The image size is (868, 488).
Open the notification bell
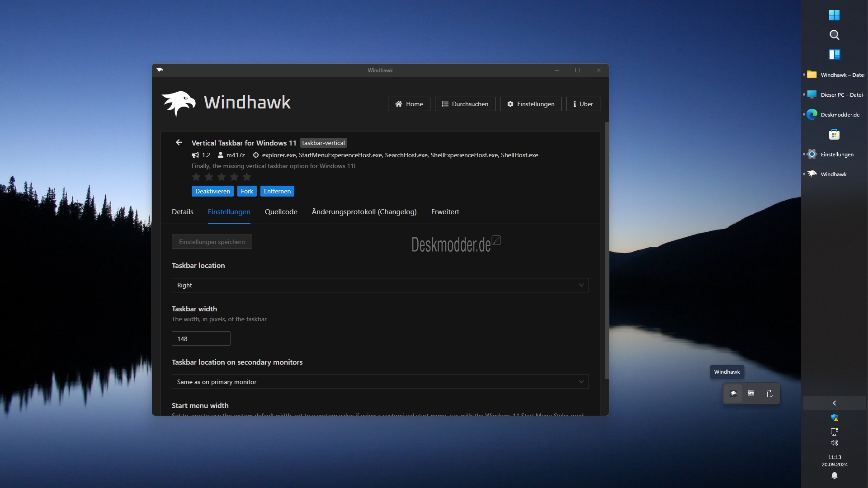835,475
